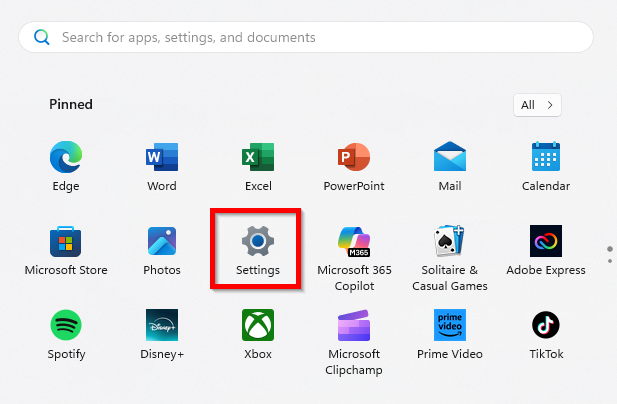Open the Mail app

(x=450, y=166)
